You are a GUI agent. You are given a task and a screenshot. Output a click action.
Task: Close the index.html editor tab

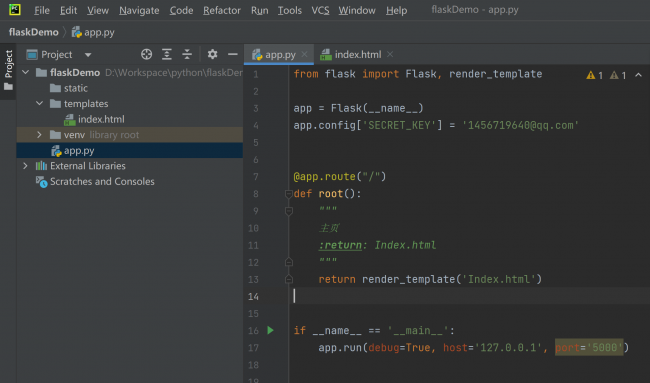point(390,54)
